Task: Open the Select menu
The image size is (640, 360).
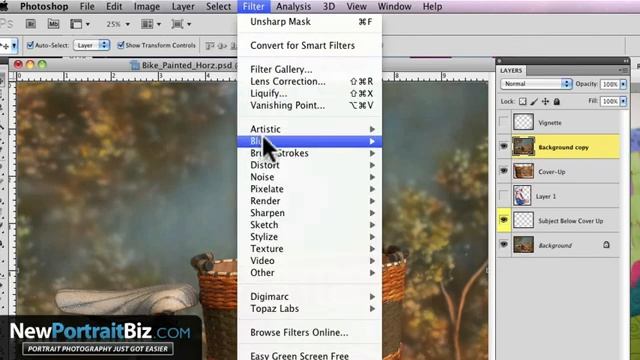Action: [218, 7]
